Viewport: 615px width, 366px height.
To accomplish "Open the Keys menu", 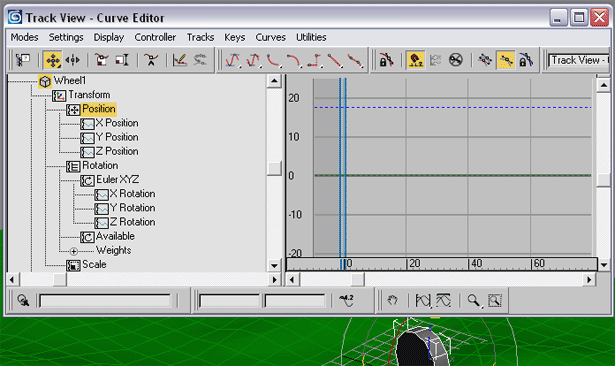I will pos(235,37).
